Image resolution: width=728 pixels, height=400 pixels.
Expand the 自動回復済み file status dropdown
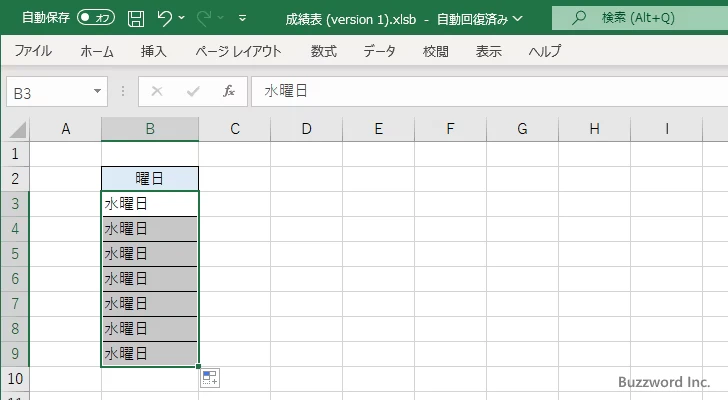pyautogui.click(x=518, y=19)
